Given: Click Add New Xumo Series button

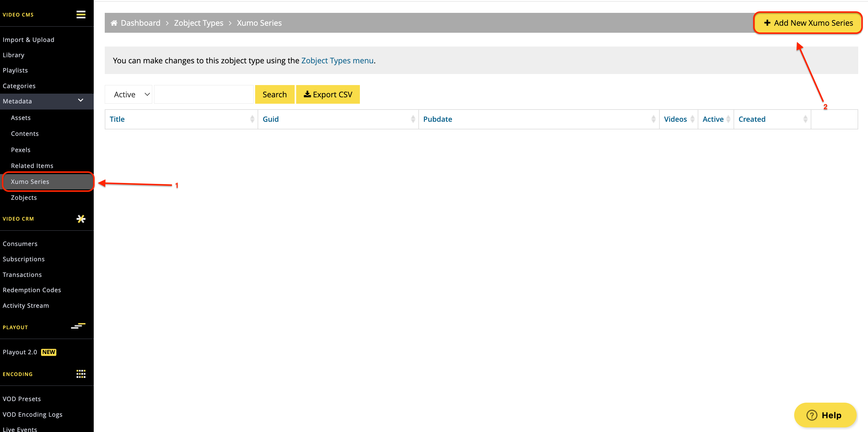Looking at the screenshot, I should (x=808, y=23).
